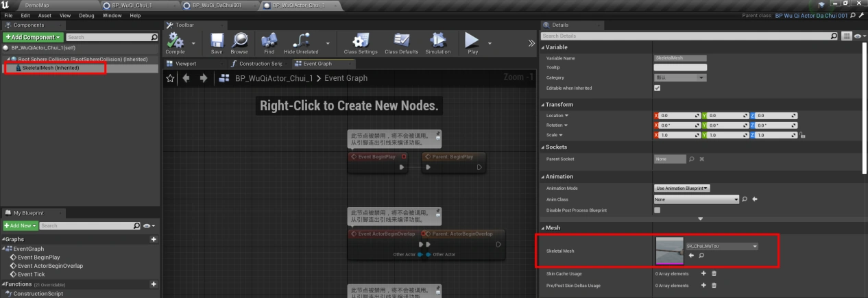This screenshot has height=298, width=868.
Task: Open Find using the binoculars icon
Action: click(x=269, y=40)
